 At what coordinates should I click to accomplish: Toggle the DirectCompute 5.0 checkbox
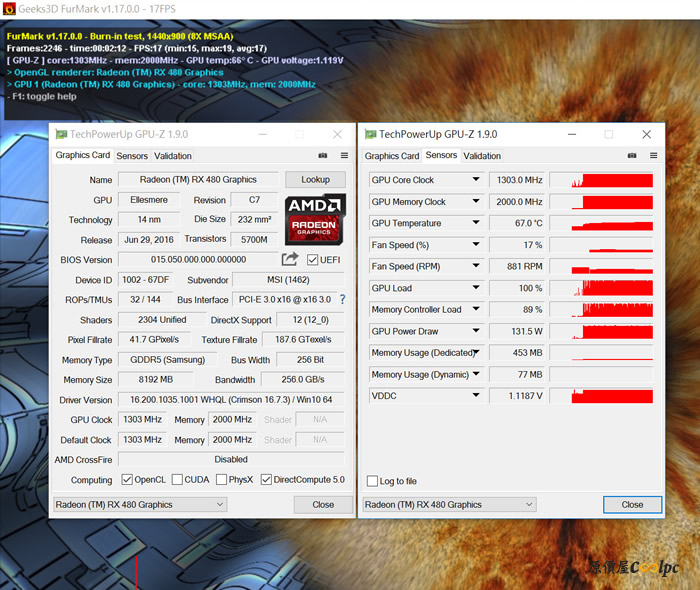tap(266, 480)
